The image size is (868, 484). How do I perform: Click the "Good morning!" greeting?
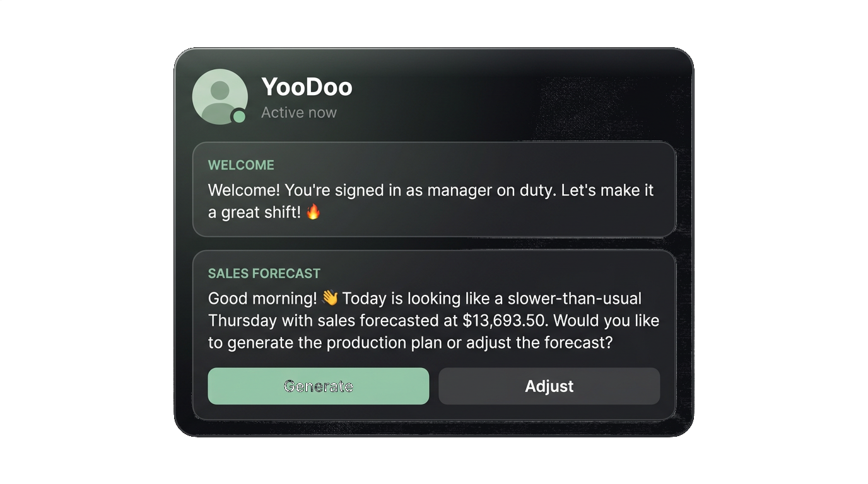262,298
